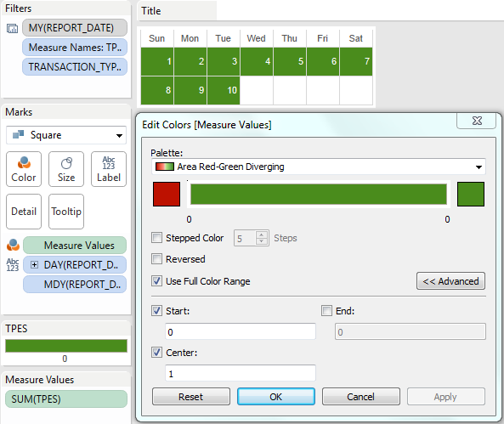This screenshot has width=504, height=424.
Task: Enable the Stepped Color checkbox
Action: pyautogui.click(x=156, y=238)
